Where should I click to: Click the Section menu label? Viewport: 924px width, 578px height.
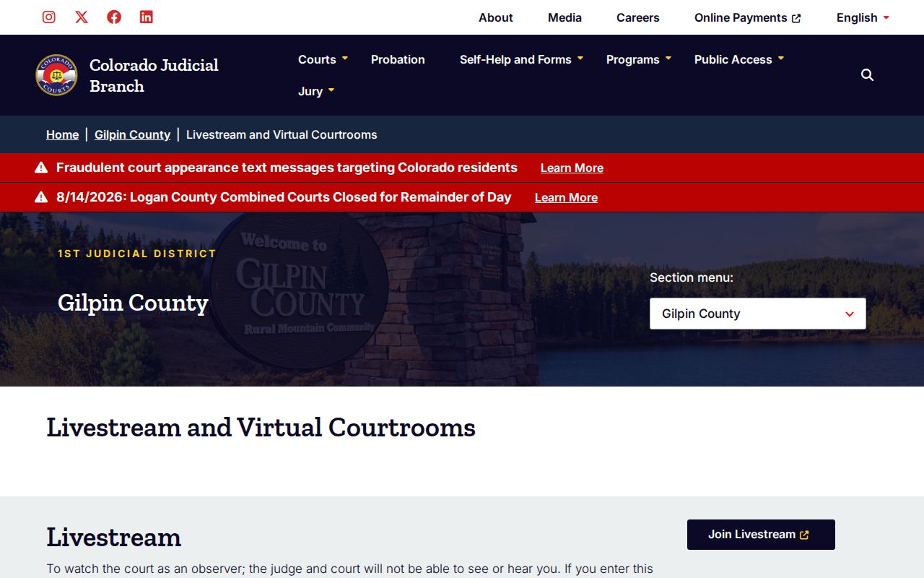pos(692,277)
